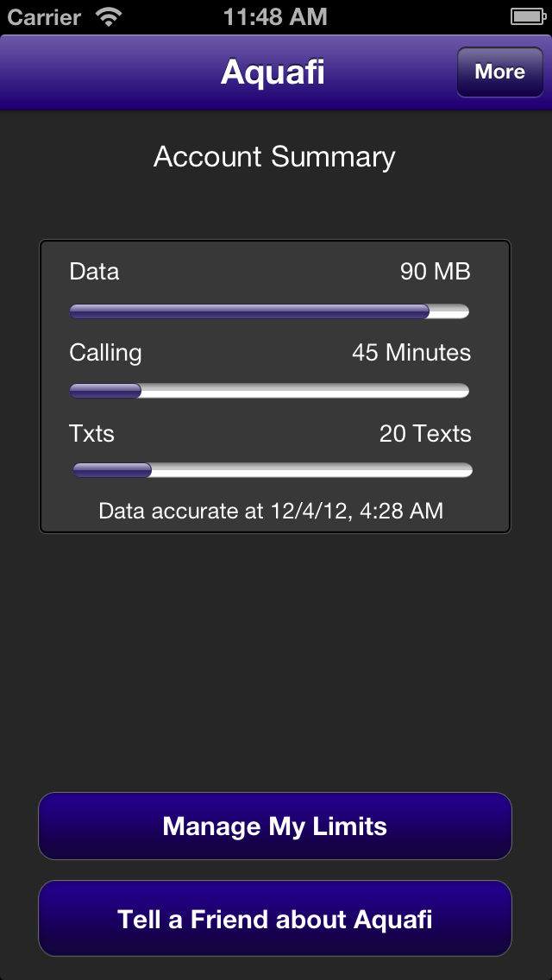The height and width of the screenshot is (980, 552).
Task: Click the Wi-Fi status icon
Action: click(x=109, y=17)
